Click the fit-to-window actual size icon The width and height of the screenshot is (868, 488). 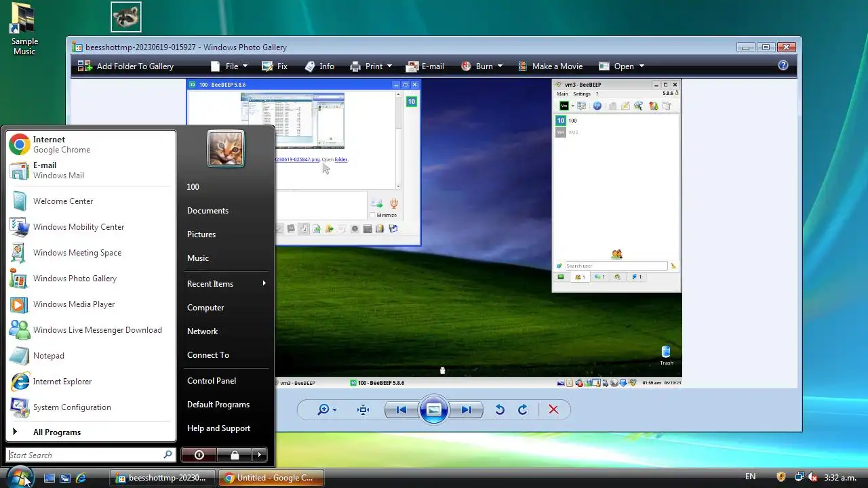click(363, 409)
